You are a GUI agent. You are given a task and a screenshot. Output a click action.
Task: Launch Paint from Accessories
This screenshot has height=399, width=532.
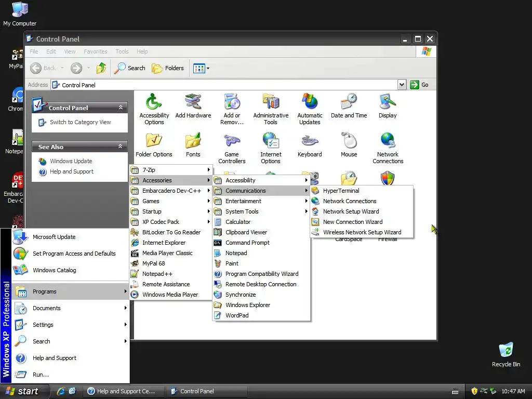coord(261,263)
